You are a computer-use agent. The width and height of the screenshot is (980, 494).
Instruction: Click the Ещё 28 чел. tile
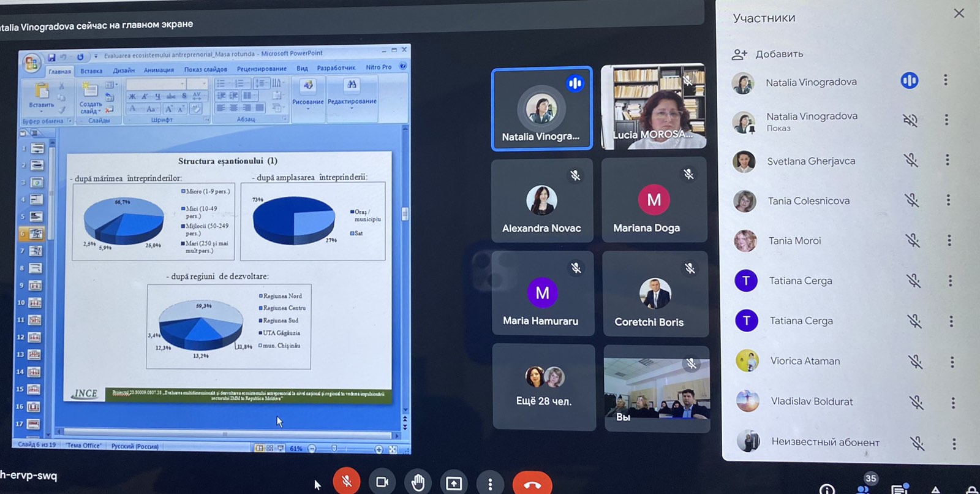[x=544, y=387]
